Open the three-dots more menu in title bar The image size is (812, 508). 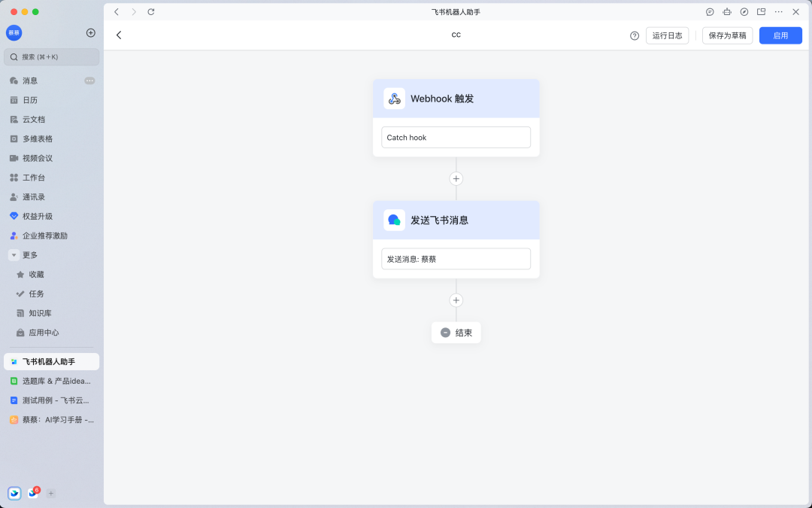(778, 12)
